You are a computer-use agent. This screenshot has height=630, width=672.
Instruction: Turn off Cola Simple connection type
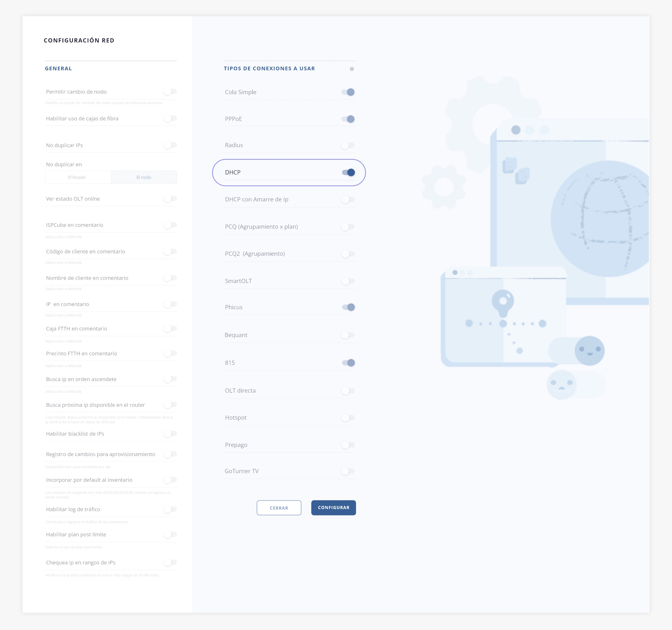pos(348,92)
